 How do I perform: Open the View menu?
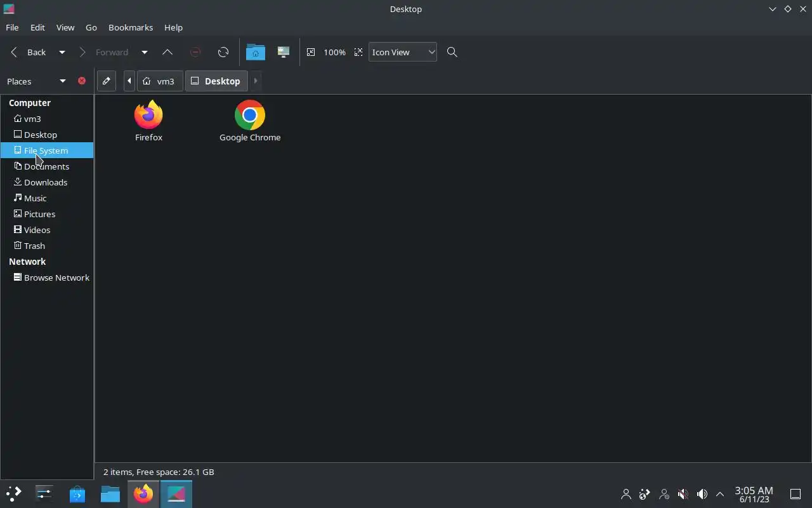pos(65,27)
